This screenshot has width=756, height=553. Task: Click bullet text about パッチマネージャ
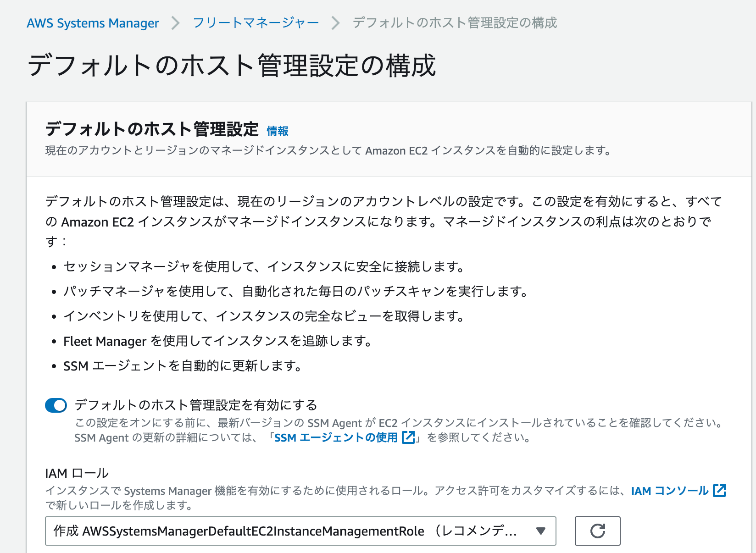[296, 291]
